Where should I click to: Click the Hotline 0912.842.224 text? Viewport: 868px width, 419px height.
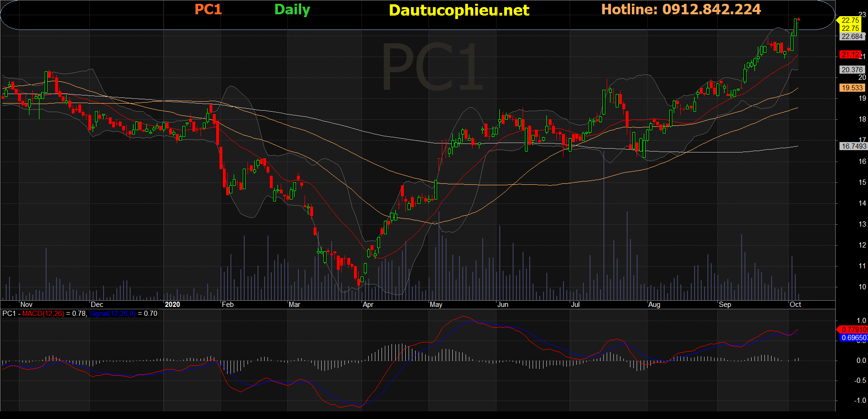pos(681,10)
